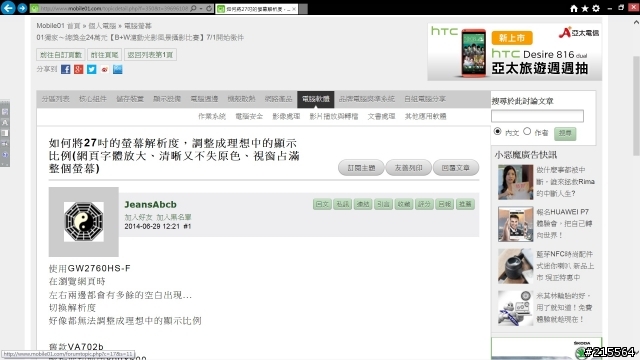Open the JeansAbcb username link
This screenshot has width=640, height=360.
click(150, 204)
